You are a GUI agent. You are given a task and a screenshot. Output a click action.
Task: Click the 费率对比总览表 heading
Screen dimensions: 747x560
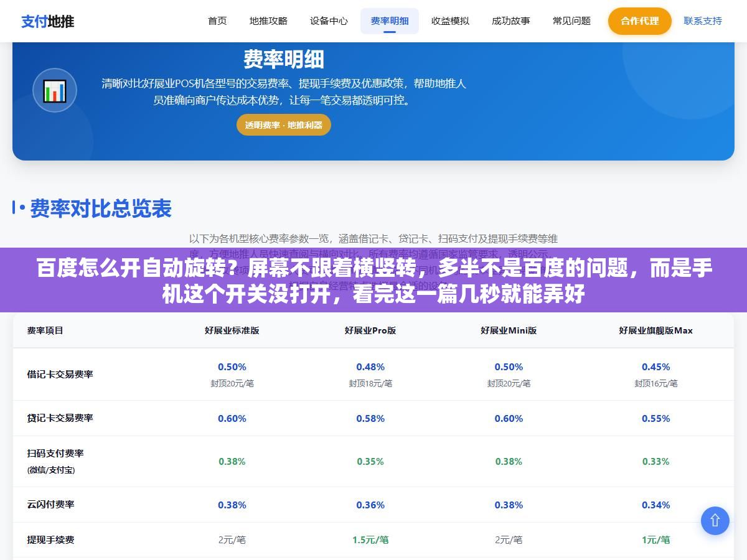tap(100, 208)
